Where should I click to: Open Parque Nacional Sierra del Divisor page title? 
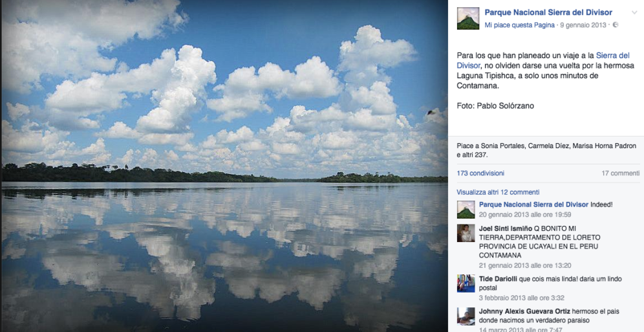click(548, 12)
